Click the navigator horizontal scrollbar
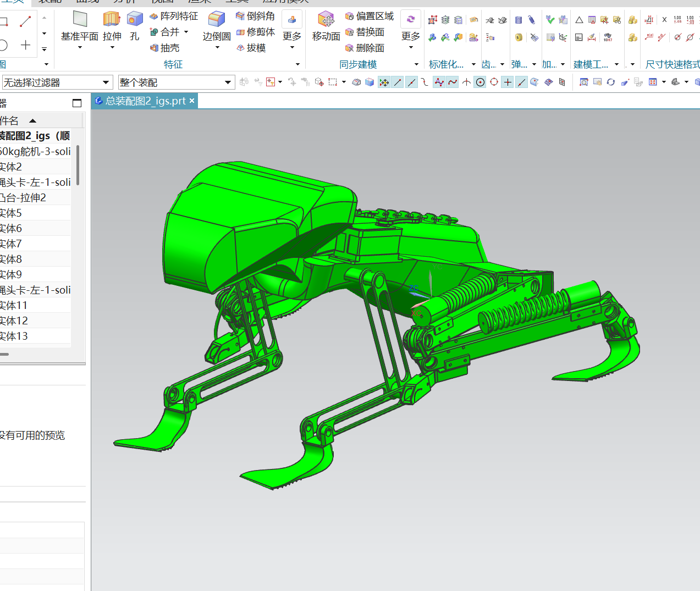Image resolution: width=700 pixels, height=591 pixels. click(x=4, y=354)
